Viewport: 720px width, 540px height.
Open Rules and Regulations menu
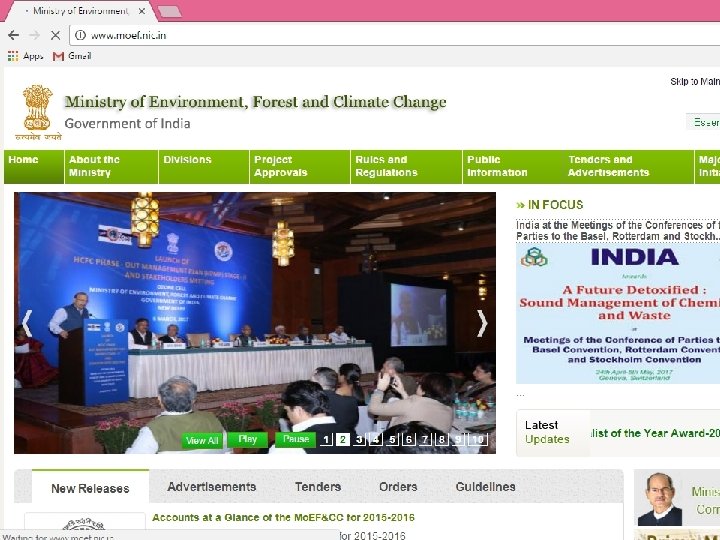point(406,167)
